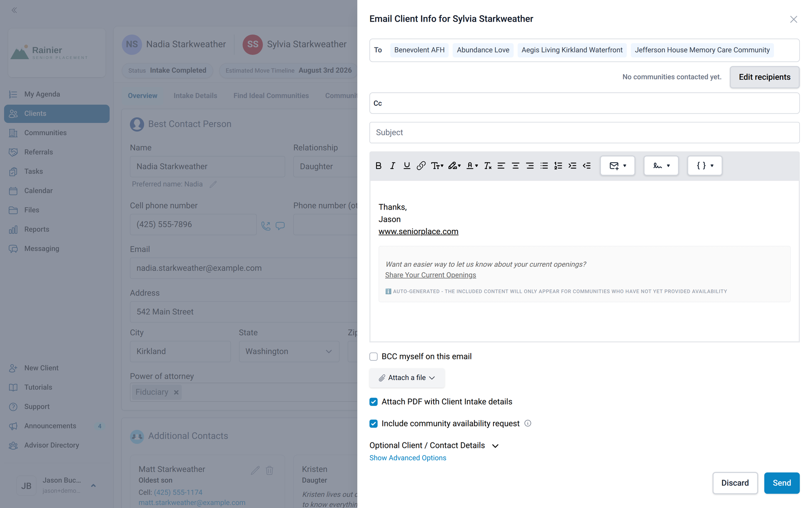Click Show Advanced Options link
Viewport: 812px width, 508px height.
coord(408,458)
